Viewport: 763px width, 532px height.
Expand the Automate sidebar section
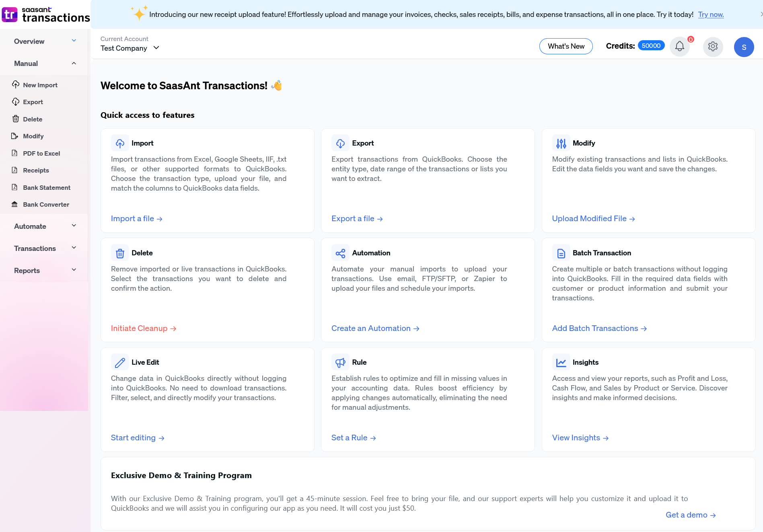click(44, 226)
